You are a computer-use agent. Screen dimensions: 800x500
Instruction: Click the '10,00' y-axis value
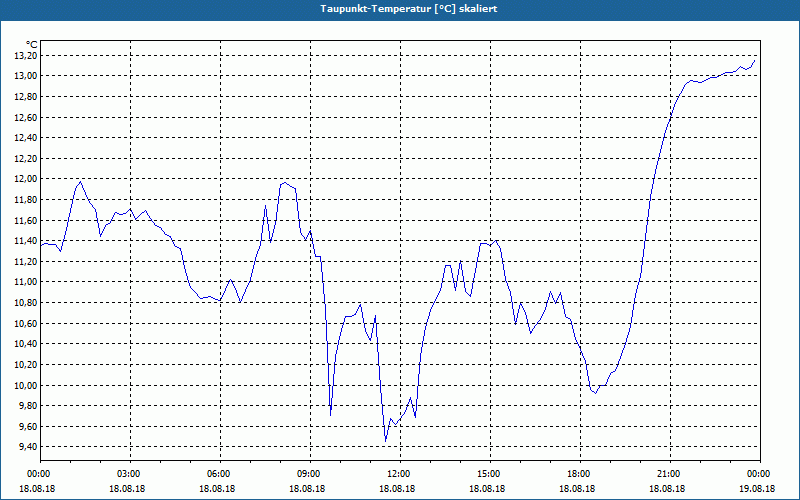[x=26, y=385]
